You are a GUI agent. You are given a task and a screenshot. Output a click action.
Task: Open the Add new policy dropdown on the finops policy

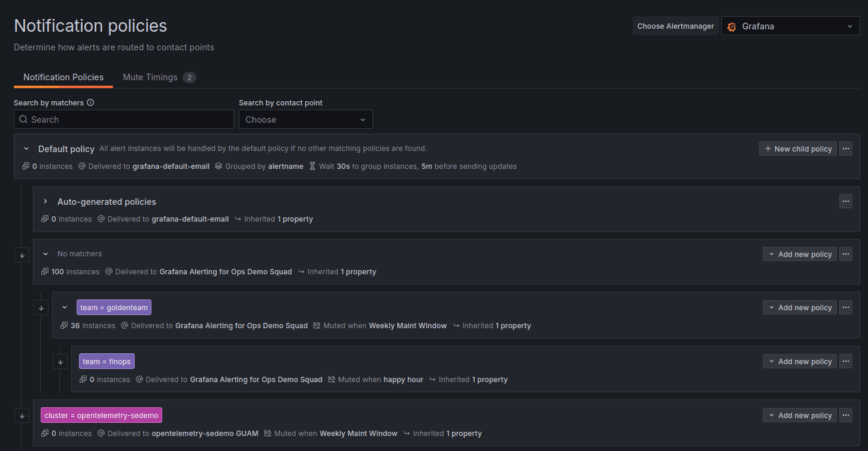coord(799,361)
